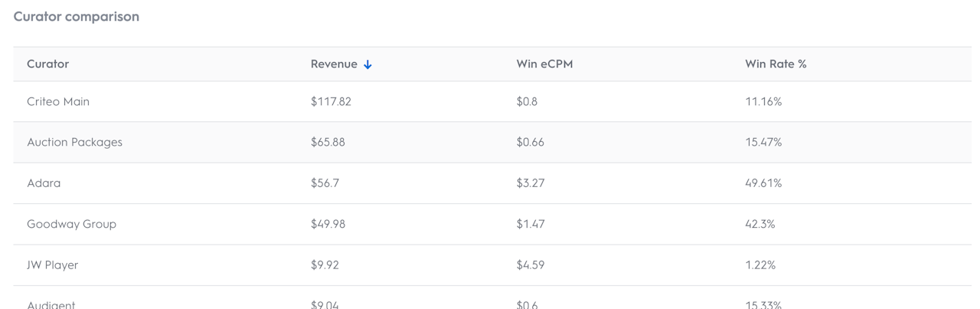
Task: Click the Win Rate % column header
Action: 776,64
